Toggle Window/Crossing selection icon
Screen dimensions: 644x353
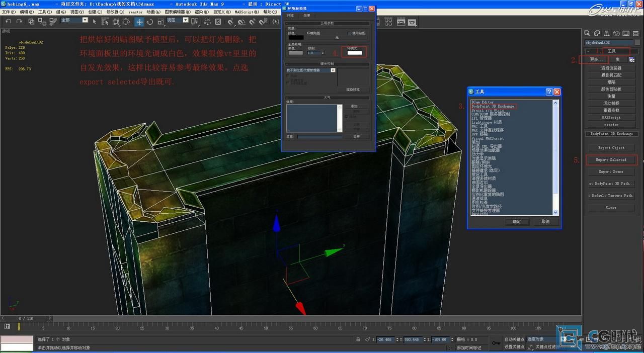126,22
